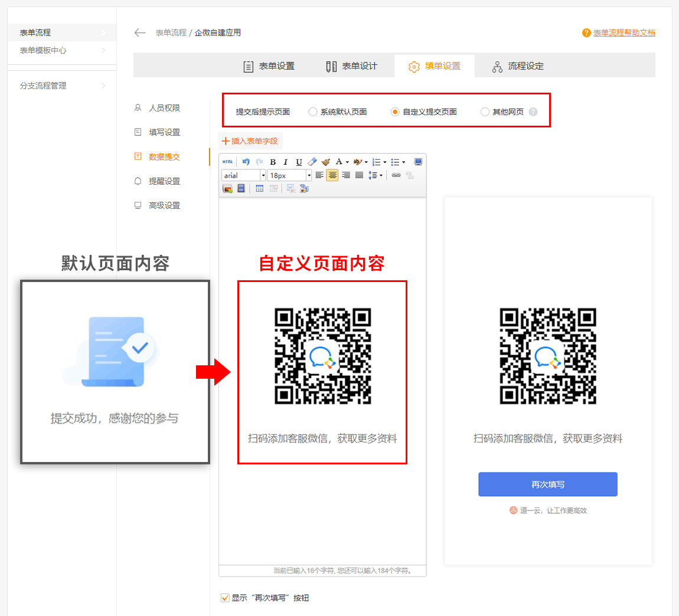Toggle the 显示"再次填写"按钮 checkbox

pyautogui.click(x=225, y=598)
